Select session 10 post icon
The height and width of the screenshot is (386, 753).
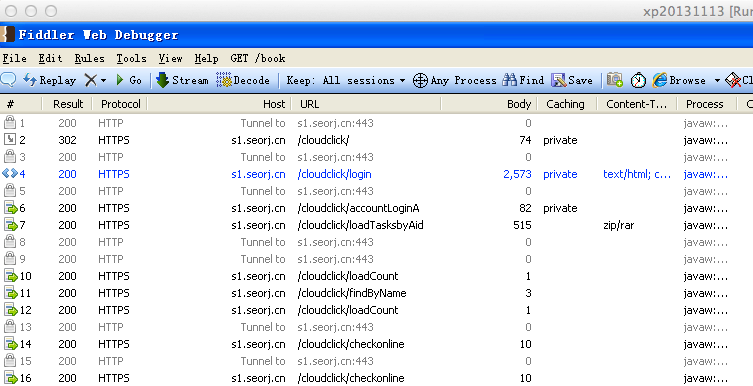pos(11,276)
